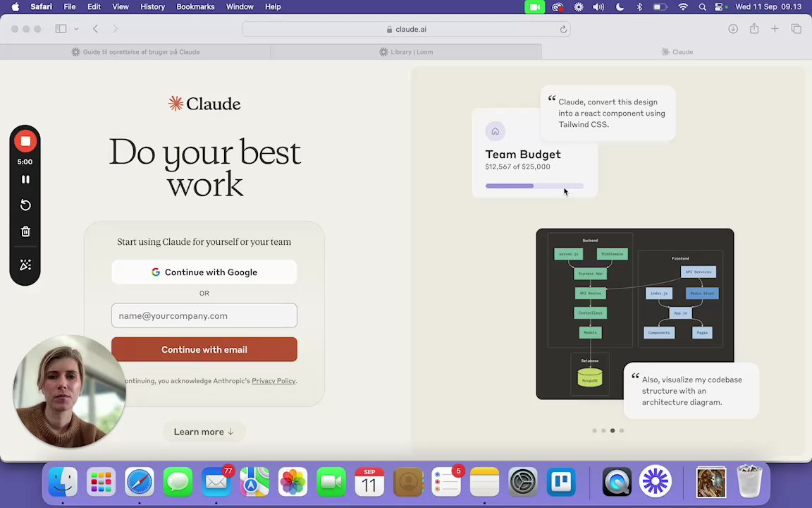
Task: Open Trello from the Dock
Action: click(x=561, y=482)
